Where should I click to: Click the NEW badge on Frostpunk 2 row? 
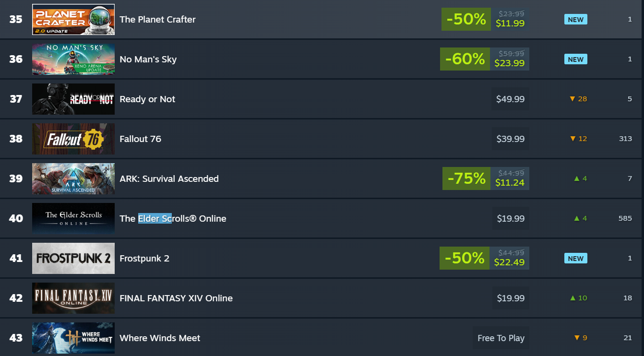576,259
